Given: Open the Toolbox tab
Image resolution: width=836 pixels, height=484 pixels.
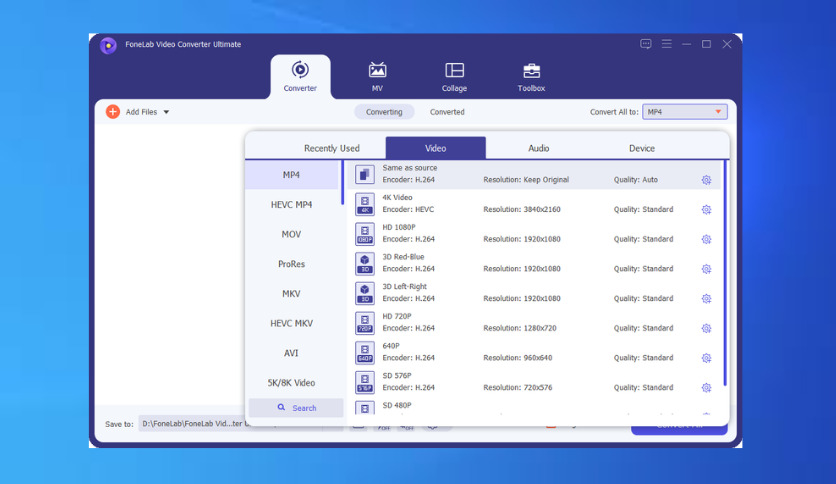Looking at the screenshot, I should (531, 77).
